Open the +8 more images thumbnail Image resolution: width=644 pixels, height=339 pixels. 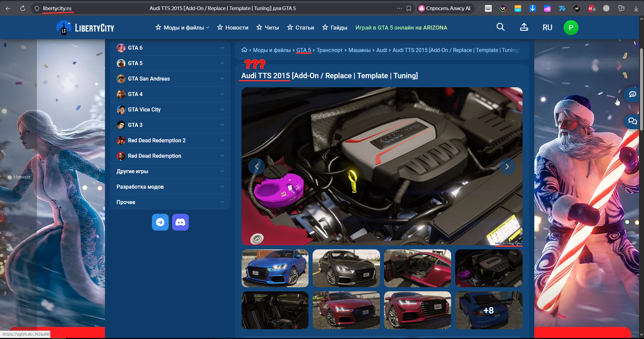(x=489, y=310)
